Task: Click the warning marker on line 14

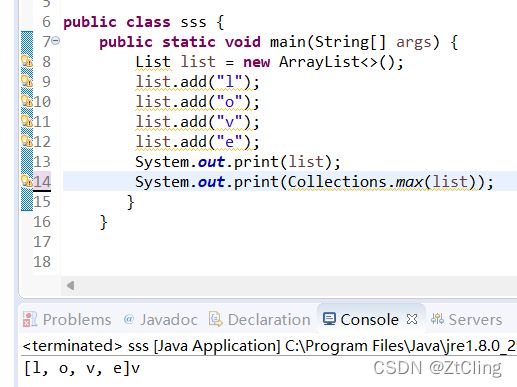Action: (x=27, y=181)
